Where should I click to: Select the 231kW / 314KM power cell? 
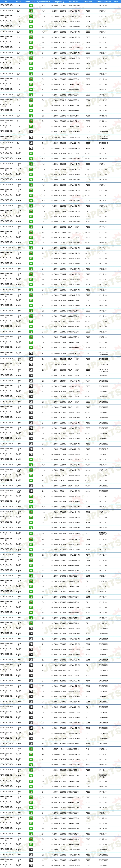[73, 744]
